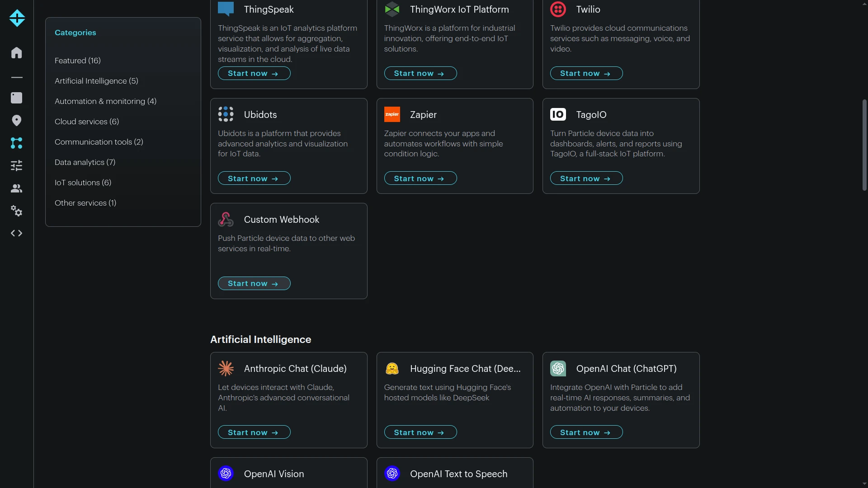Click the ThingWorx IoT Platform logo icon
Screen dimensions: 868x488
pos(392,9)
